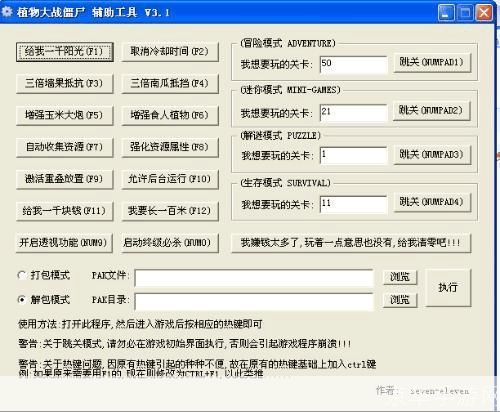Click the money reset long button

(351, 243)
